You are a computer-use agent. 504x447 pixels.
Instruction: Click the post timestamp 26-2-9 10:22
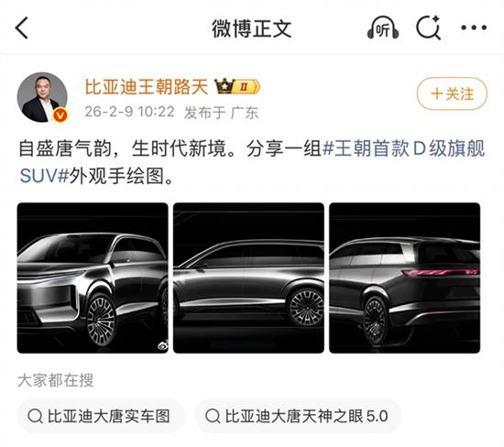(130, 112)
